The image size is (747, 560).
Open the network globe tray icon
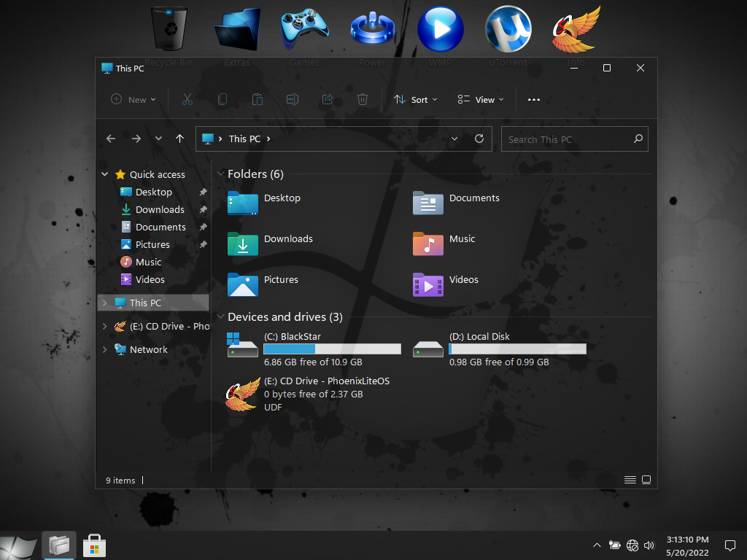pyautogui.click(x=632, y=545)
